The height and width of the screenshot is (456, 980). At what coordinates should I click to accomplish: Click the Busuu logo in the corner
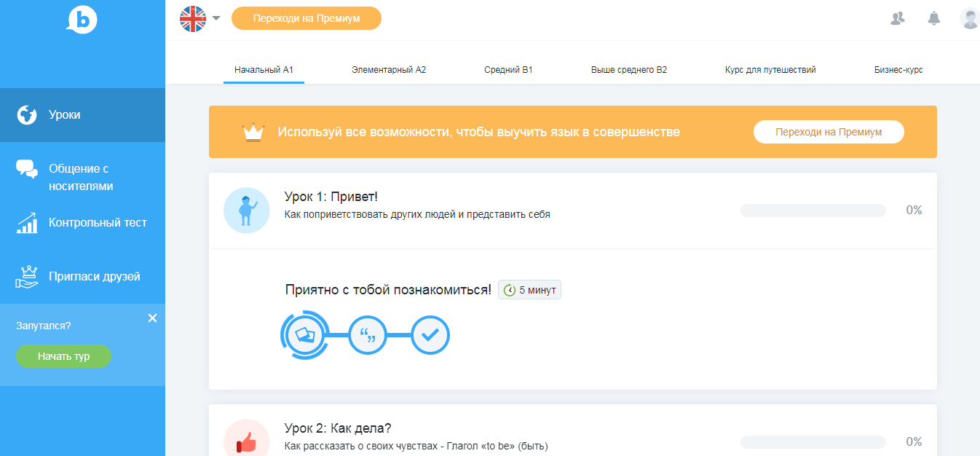(82, 20)
